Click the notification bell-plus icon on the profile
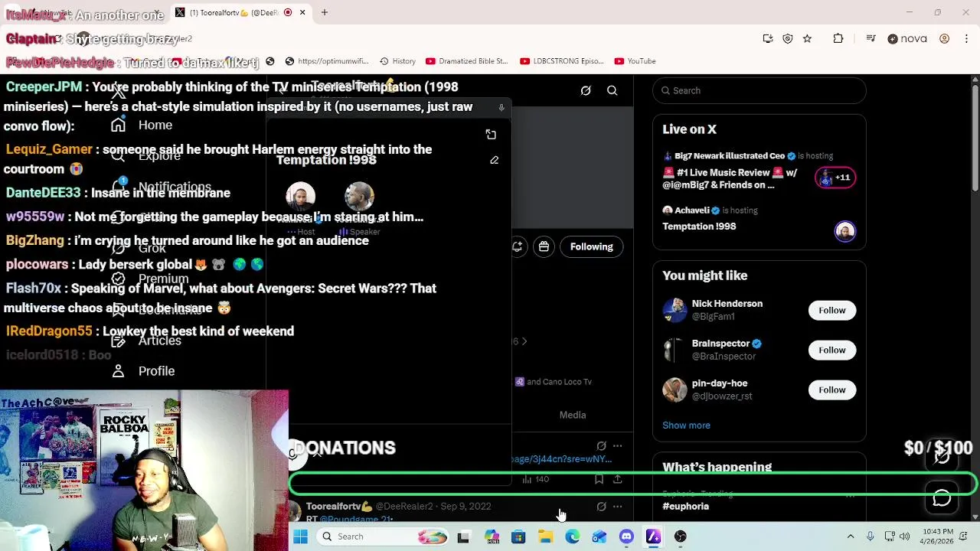980x551 pixels. point(518,246)
